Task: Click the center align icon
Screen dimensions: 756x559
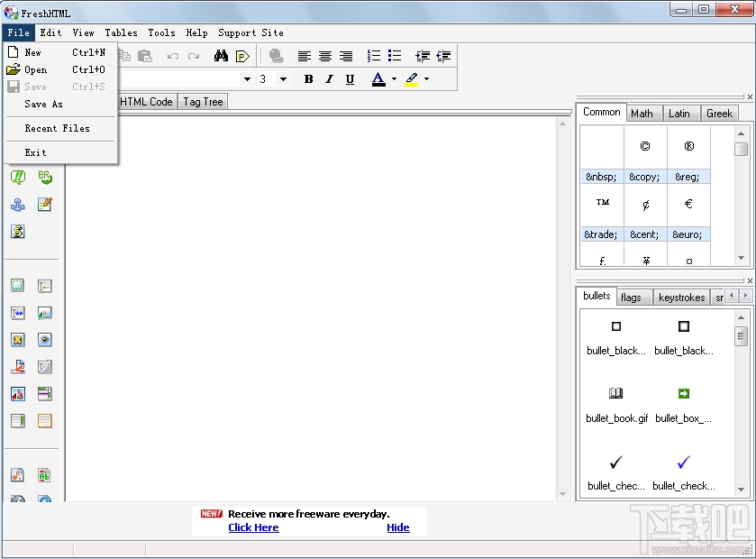Action: [x=325, y=56]
